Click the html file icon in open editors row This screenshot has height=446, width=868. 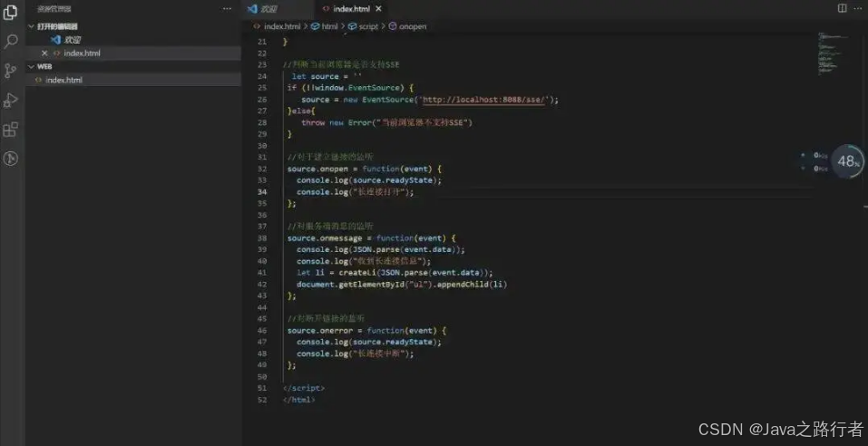(x=56, y=53)
